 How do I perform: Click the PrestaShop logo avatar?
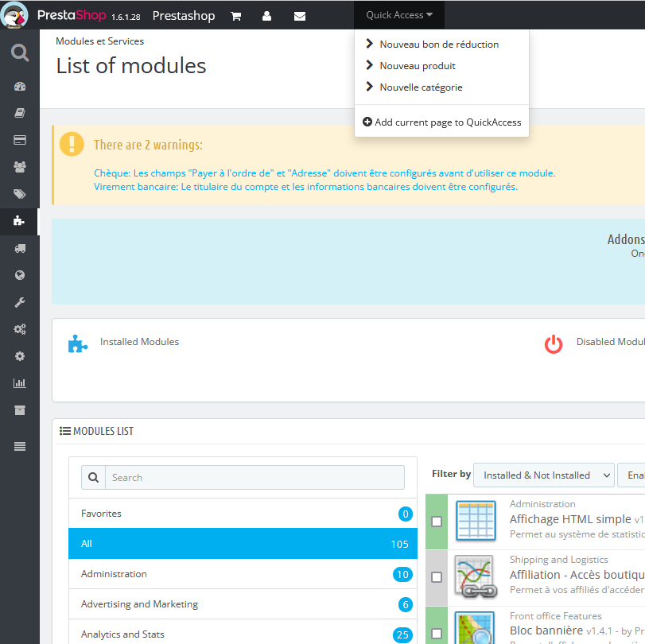pyautogui.click(x=14, y=15)
